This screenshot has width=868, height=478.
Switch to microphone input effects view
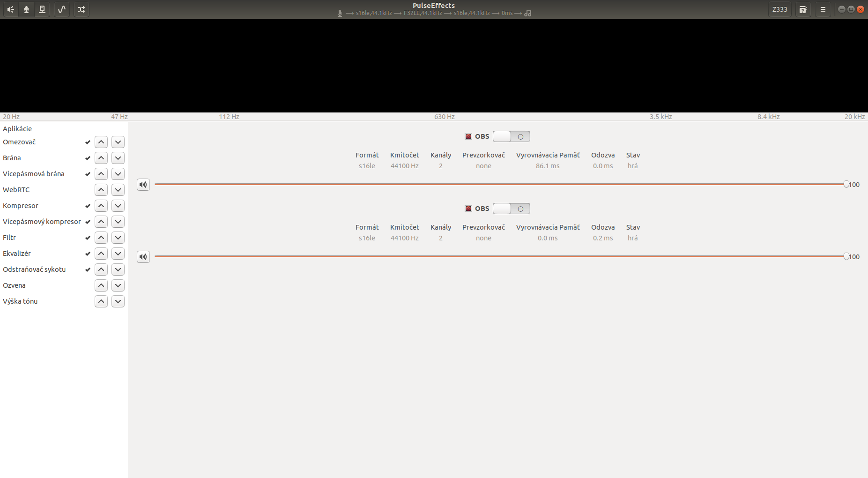(26, 9)
